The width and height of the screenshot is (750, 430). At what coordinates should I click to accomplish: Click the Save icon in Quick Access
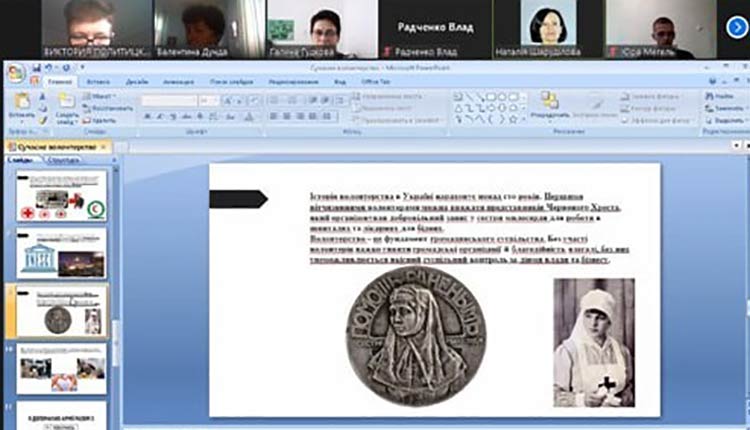point(37,68)
